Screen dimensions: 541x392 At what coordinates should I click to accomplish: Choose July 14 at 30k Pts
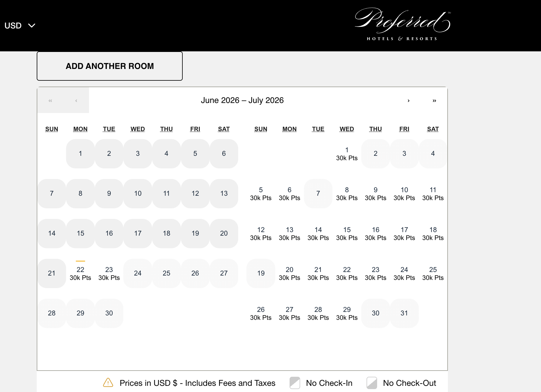318,234
